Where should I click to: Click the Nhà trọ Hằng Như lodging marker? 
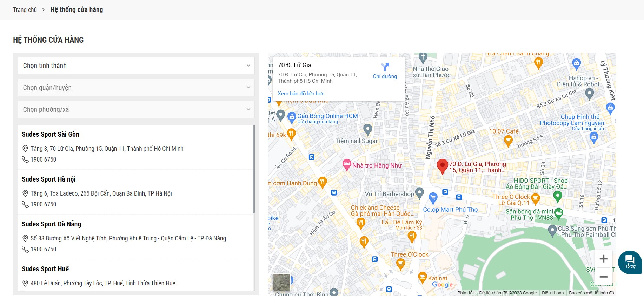coord(347,164)
